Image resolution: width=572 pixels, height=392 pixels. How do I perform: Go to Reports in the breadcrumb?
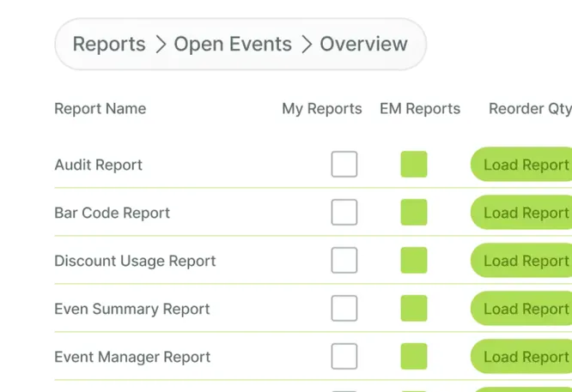tap(109, 44)
